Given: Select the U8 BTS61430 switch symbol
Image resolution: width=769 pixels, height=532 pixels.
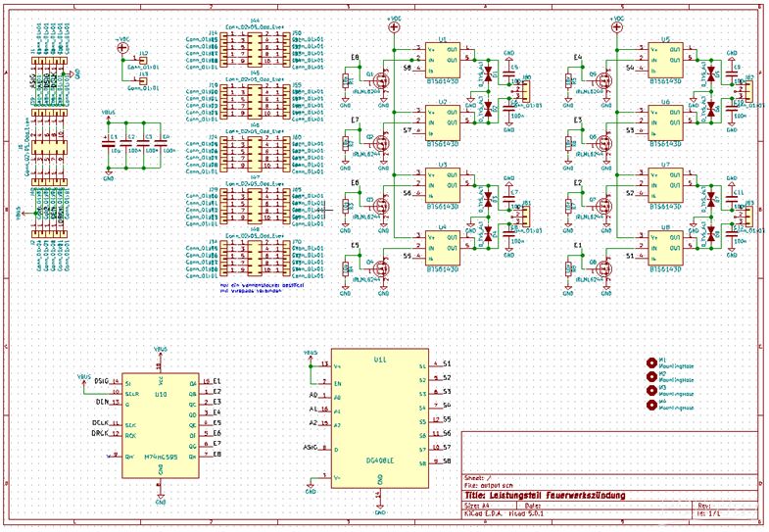Looking at the screenshot, I should pos(666,248).
